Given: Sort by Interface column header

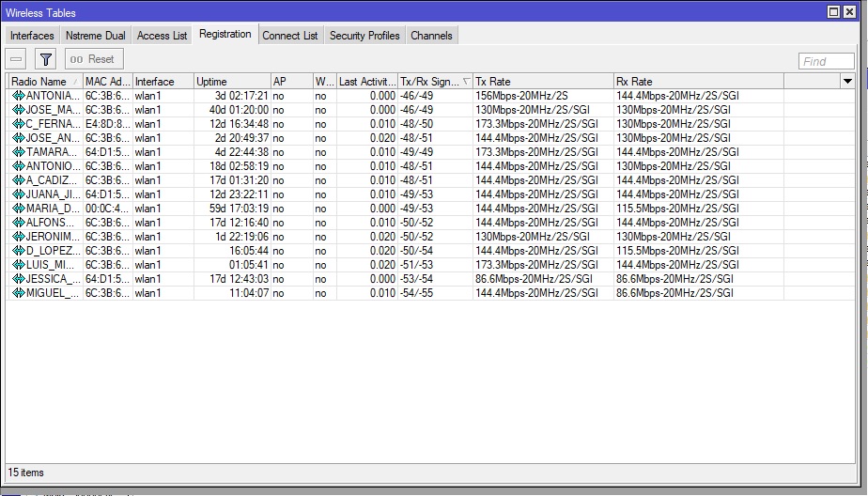Looking at the screenshot, I should tap(163, 82).
